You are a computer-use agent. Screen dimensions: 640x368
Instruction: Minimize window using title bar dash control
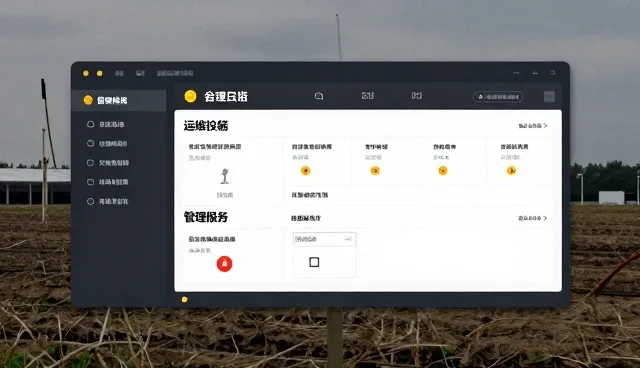click(x=516, y=73)
